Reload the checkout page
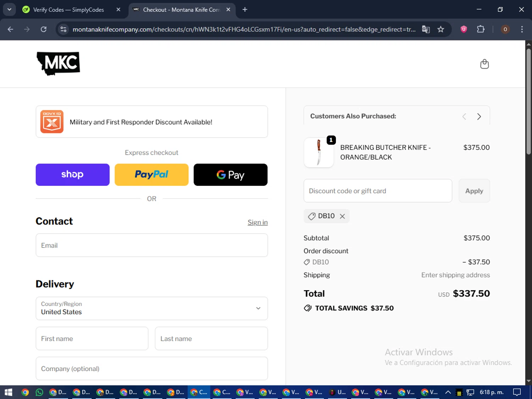Viewport: 532px width, 399px height. [x=43, y=29]
